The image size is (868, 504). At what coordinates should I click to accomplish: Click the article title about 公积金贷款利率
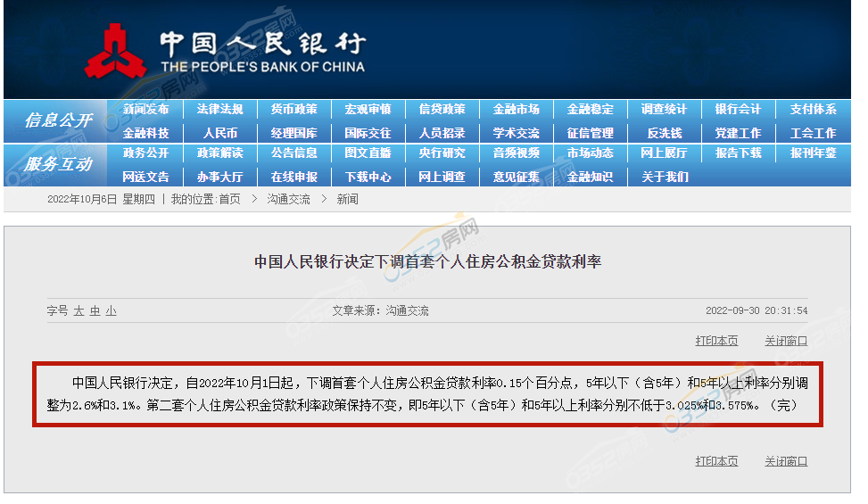[427, 262]
